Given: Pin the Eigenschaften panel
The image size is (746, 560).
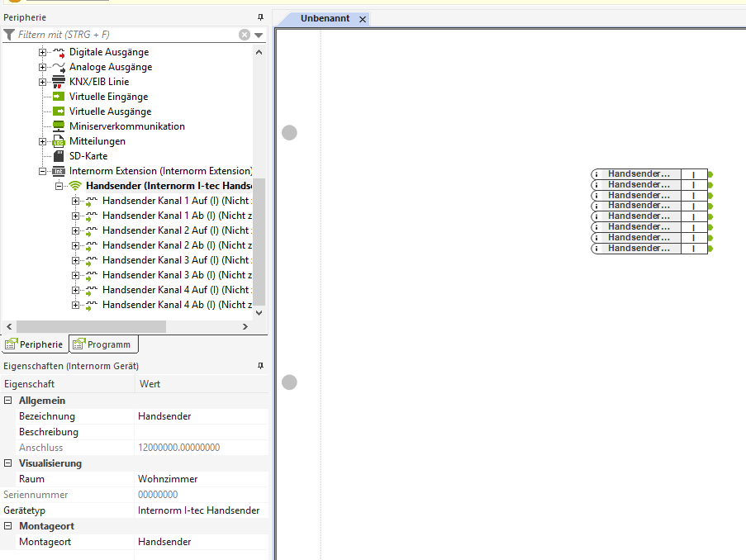Looking at the screenshot, I should 260,366.
